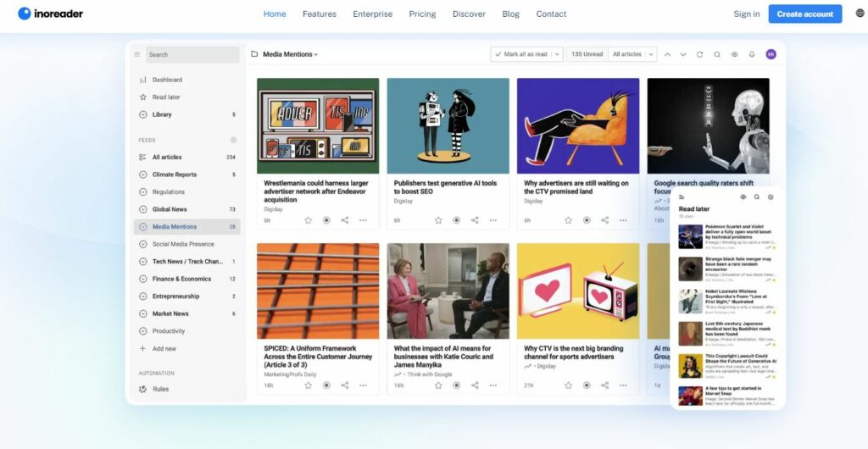Open the Feeds settings gear icon
Screen dimensions: 868x449
tap(234, 140)
